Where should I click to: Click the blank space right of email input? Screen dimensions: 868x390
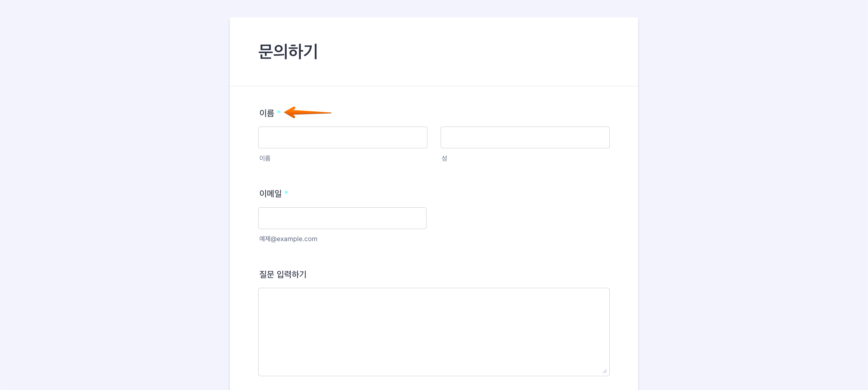(x=519, y=218)
